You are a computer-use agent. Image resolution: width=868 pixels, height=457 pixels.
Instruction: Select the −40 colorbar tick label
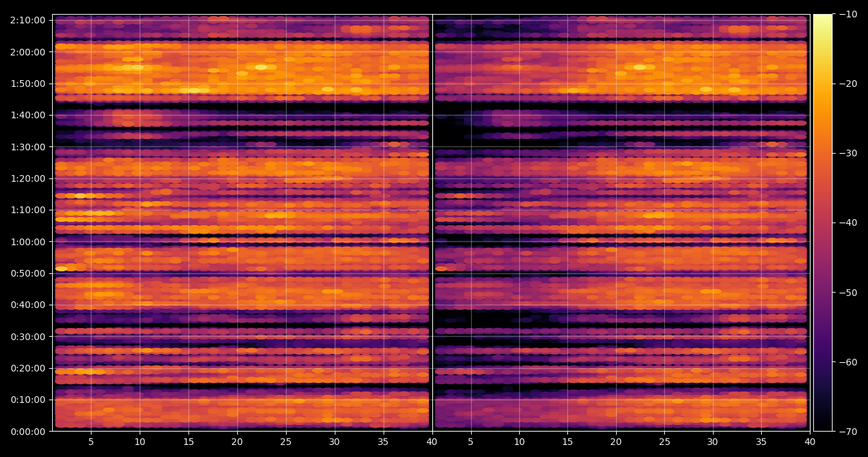[847, 222]
